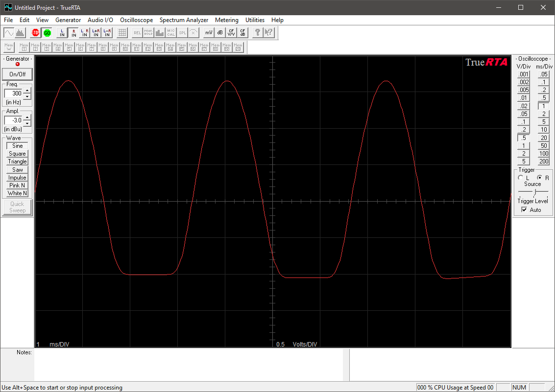Decrease amplitude with down arrow

click(27, 123)
